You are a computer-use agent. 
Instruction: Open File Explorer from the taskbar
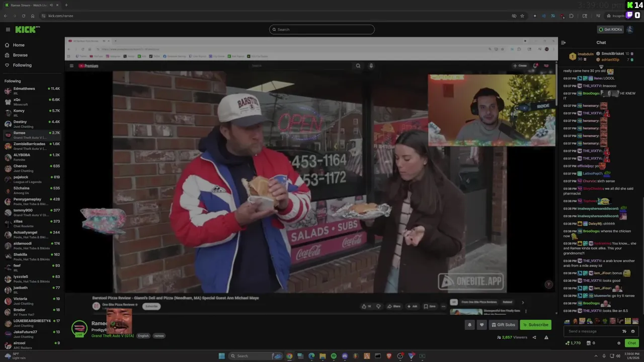pyautogui.click(x=323, y=356)
